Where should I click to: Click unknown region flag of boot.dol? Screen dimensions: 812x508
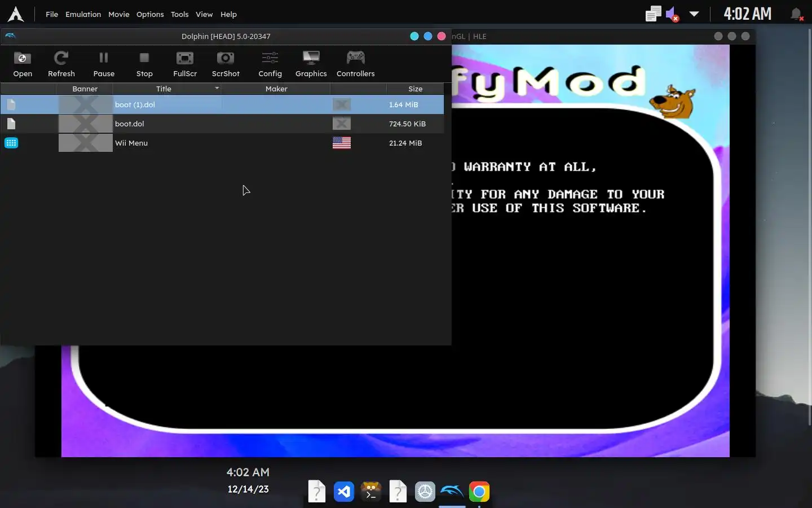tap(342, 124)
